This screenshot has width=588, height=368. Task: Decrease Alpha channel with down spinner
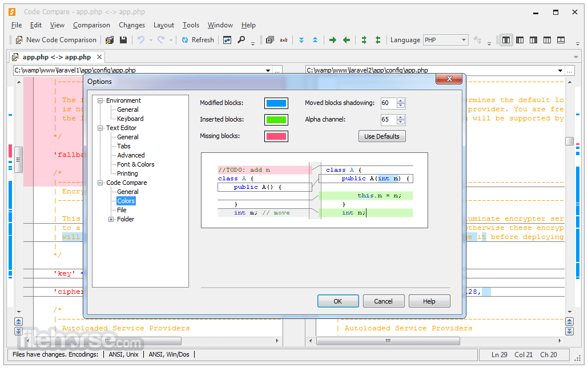(x=401, y=122)
